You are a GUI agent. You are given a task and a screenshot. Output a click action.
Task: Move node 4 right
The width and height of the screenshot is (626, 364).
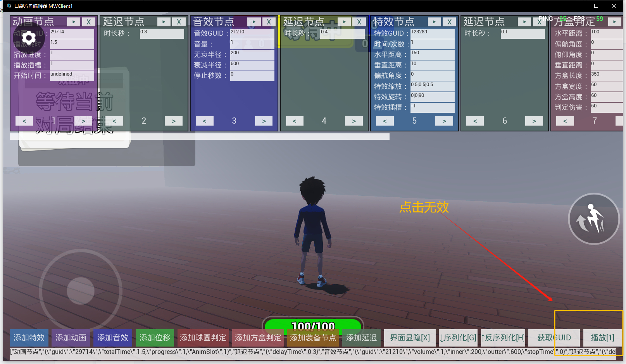coord(354,121)
